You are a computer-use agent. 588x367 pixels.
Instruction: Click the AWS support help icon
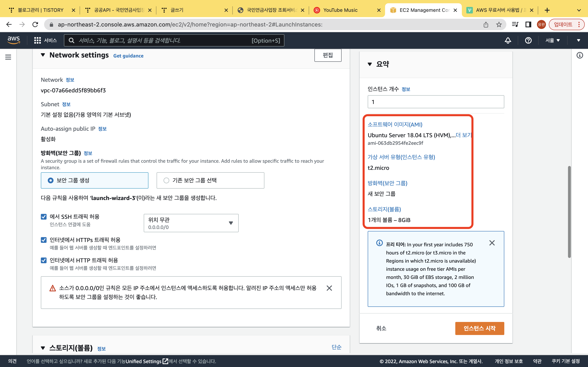click(528, 40)
